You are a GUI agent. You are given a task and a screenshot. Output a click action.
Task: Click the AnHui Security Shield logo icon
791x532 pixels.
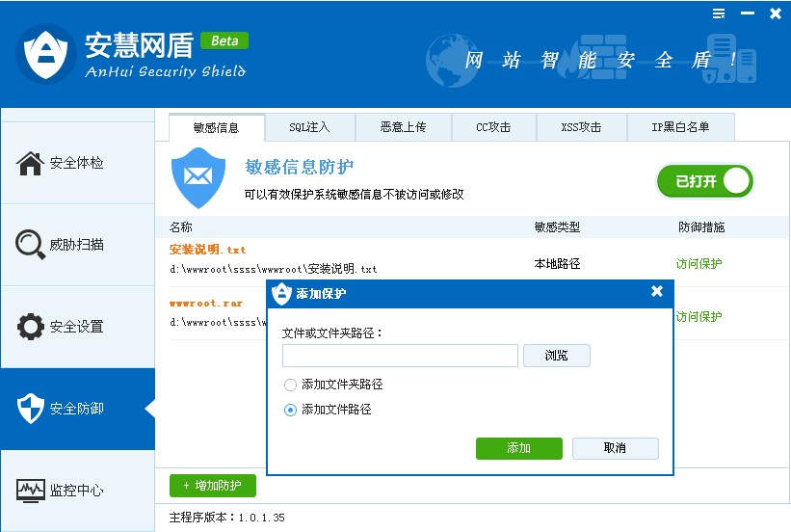click(45, 55)
